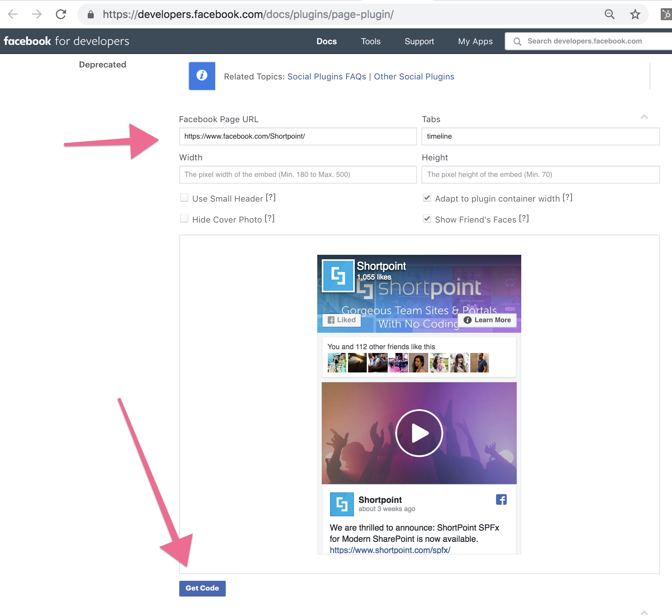Image resolution: width=672 pixels, height=616 pixels.
Task: Open the Tools menu
Action: pyautogui.click(x=370, y=41)
